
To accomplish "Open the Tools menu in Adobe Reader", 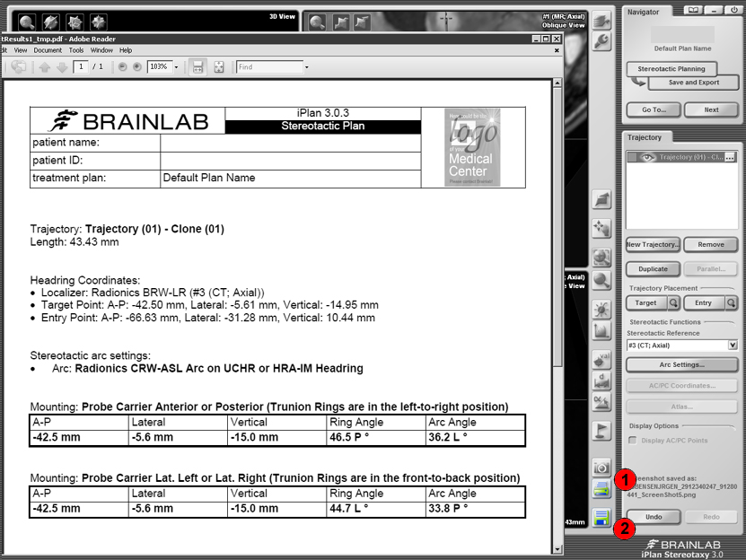I will point(76,50).
